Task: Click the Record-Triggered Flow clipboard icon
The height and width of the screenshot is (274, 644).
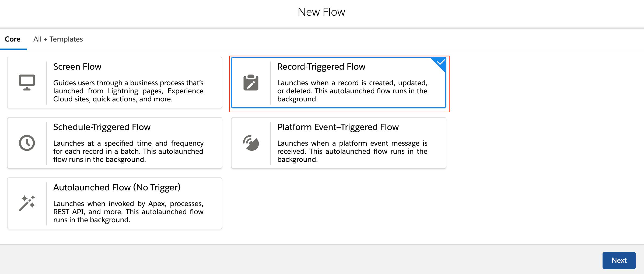Action: click(x=251, y=83)
